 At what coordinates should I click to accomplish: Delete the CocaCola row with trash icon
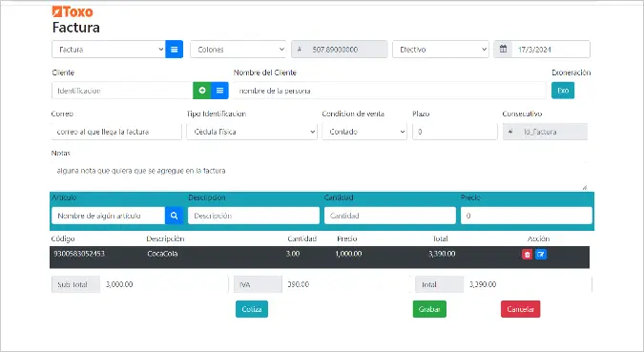528,255
